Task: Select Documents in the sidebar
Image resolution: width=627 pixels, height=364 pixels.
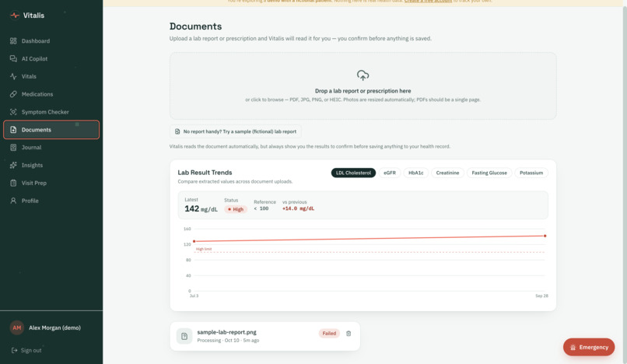Action: coord(51,130)
